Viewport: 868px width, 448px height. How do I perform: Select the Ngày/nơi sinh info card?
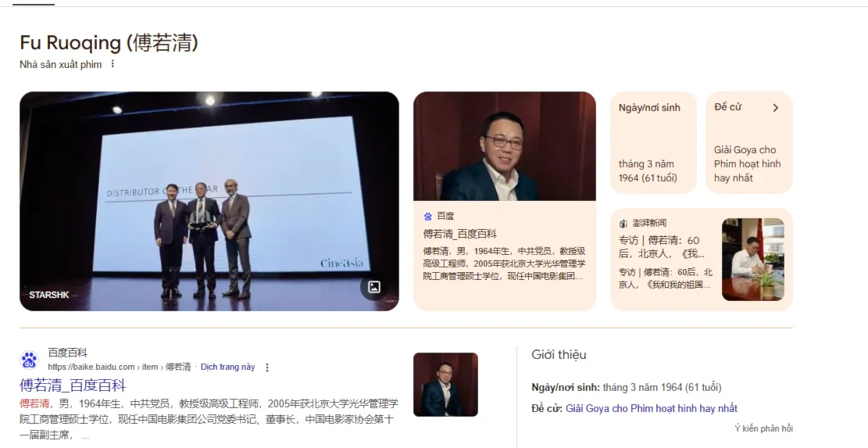pyautogui.click(x=653, y=143)
